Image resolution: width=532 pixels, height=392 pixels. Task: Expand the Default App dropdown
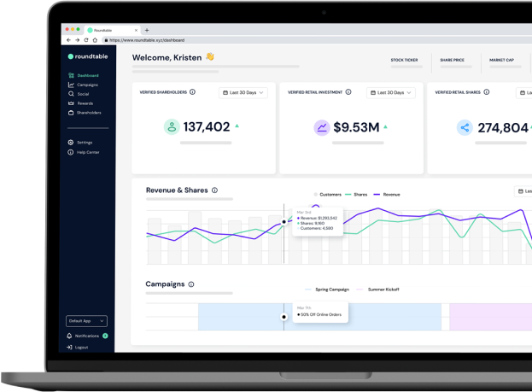(x=86, y=321)
